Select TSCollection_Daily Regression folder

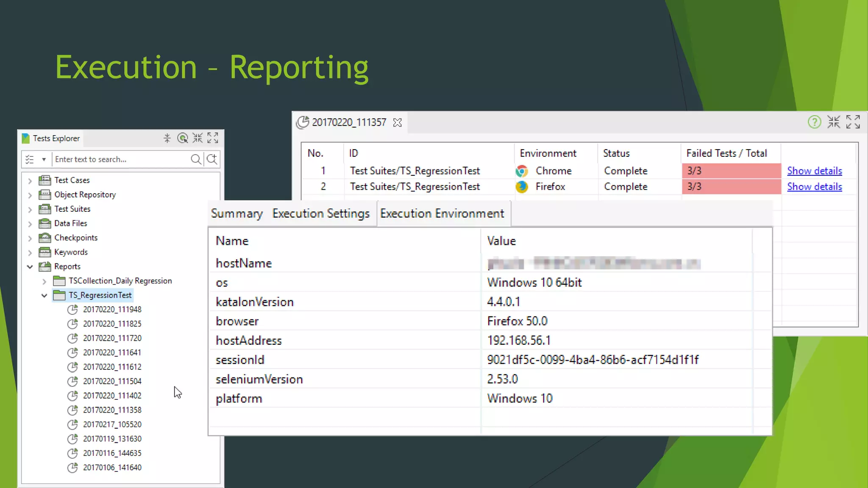click(x=120, y=281)
